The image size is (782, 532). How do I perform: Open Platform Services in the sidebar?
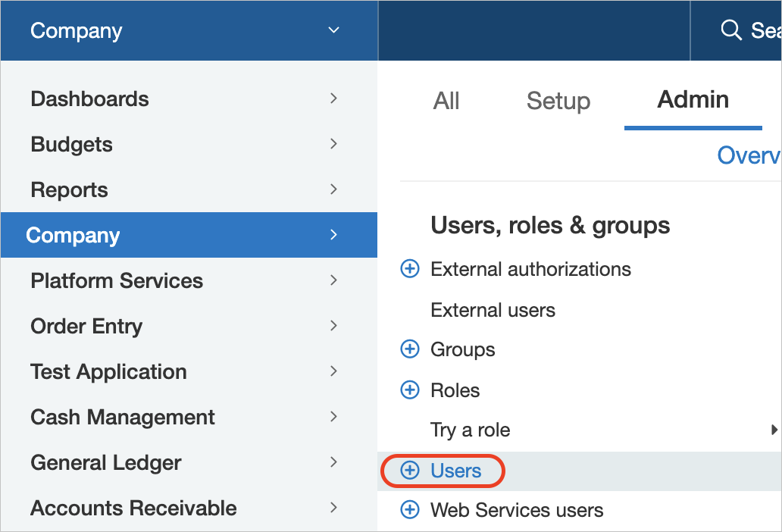(189, 280)
